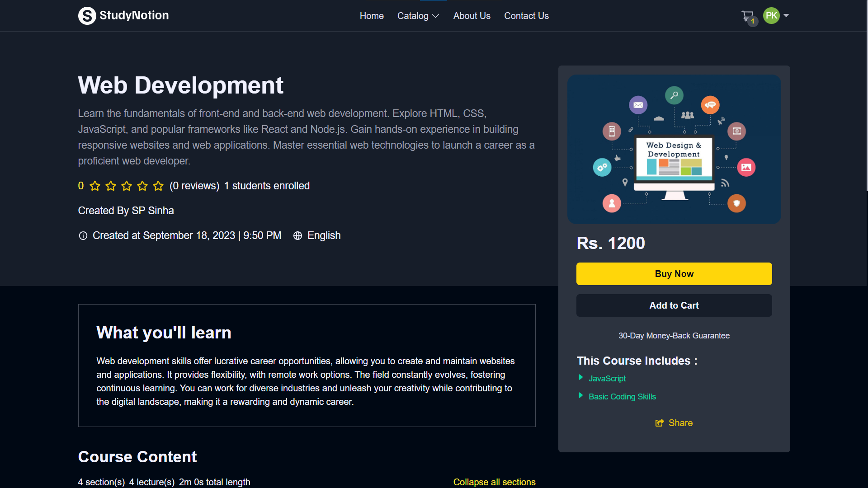Click the fifth rating star

click(158, 186)
